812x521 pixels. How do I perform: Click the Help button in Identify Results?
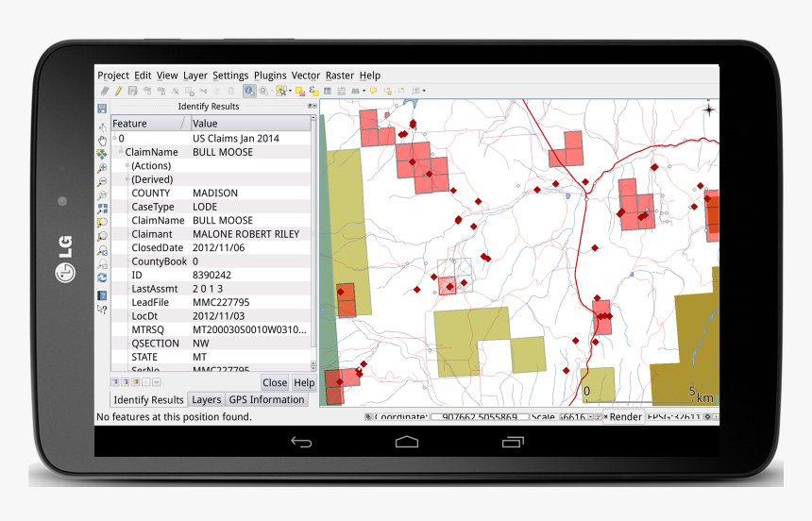(x=304, y=383)
